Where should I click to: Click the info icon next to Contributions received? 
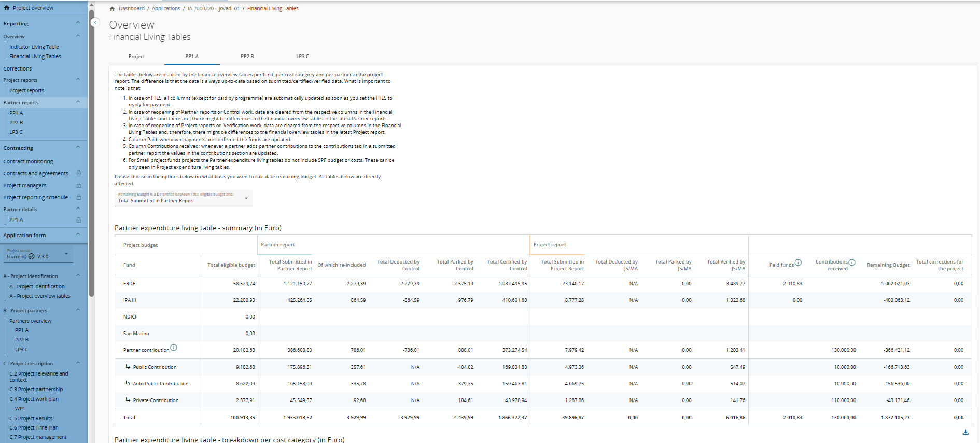[852, 262]
